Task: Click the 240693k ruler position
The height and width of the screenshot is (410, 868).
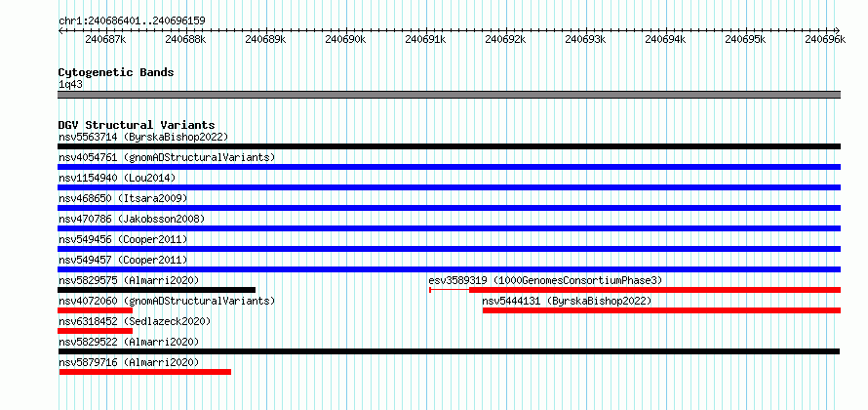Action: pos(586,39)
